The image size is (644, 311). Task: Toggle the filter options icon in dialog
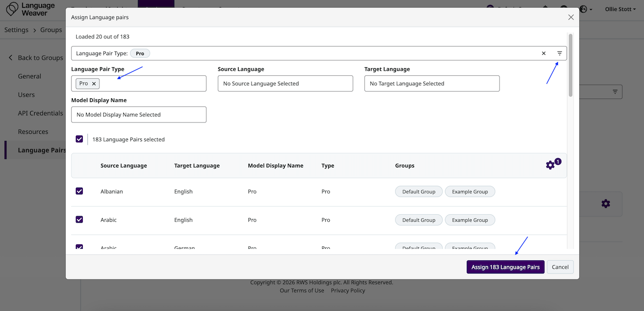[560, 53]
